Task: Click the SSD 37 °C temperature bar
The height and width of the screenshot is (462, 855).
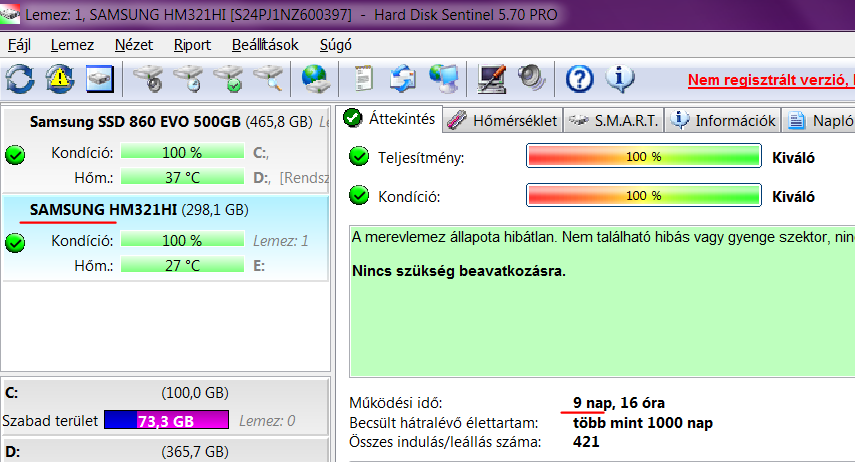Action: (182, 177)
